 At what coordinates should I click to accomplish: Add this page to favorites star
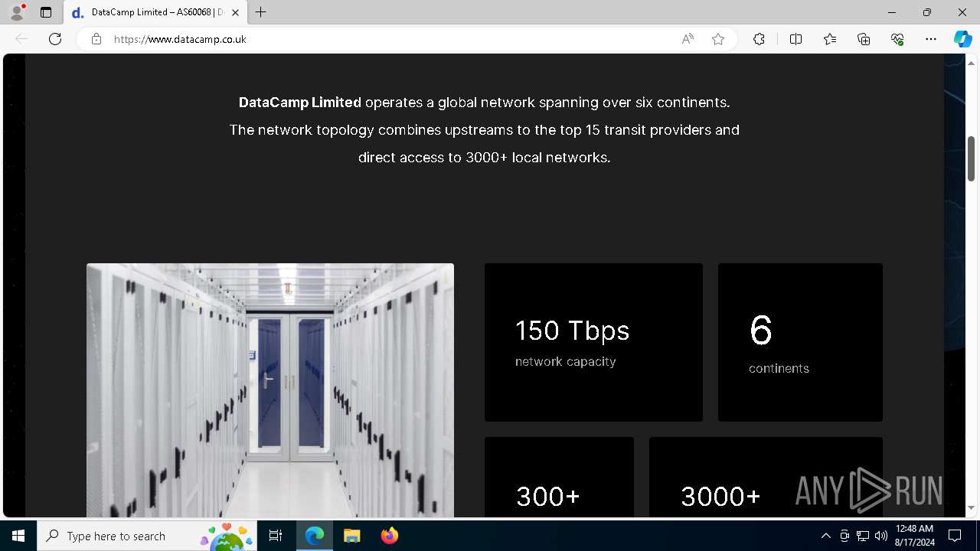[x=718, y=39]
